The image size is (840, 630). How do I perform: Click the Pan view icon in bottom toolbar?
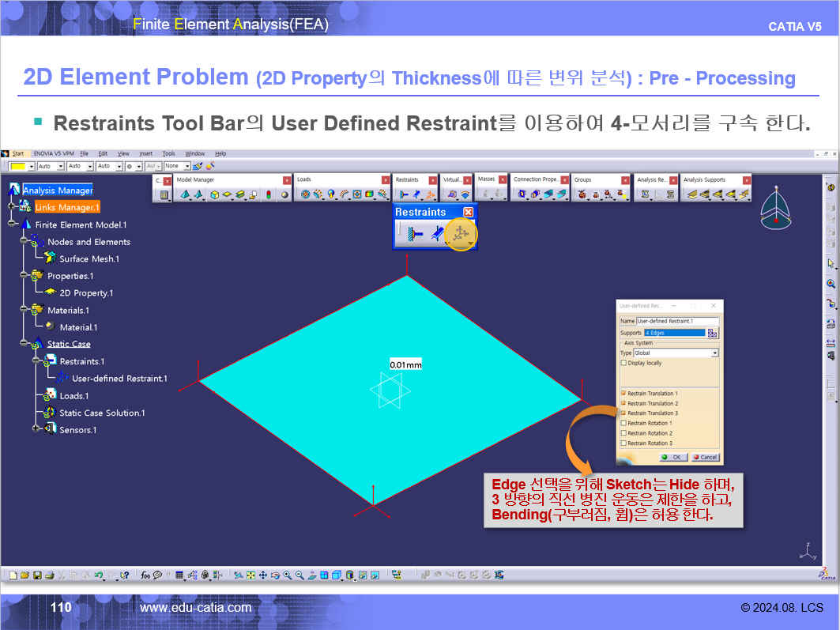coord(263,575)
